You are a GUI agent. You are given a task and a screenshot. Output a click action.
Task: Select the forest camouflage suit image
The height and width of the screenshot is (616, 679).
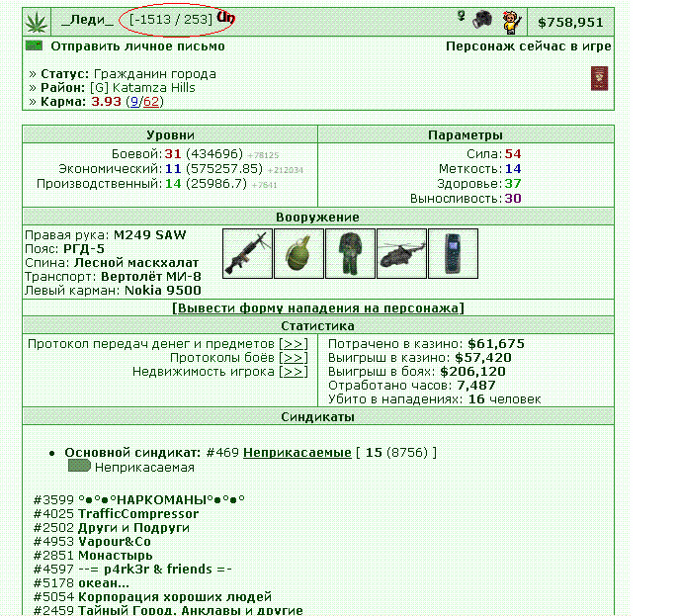click(x=350, y=253)
